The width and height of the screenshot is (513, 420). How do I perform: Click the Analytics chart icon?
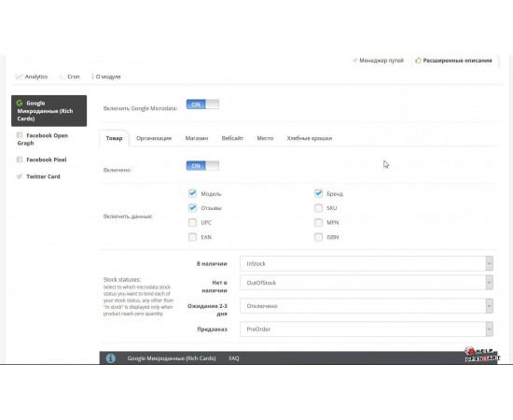[19, 77]
